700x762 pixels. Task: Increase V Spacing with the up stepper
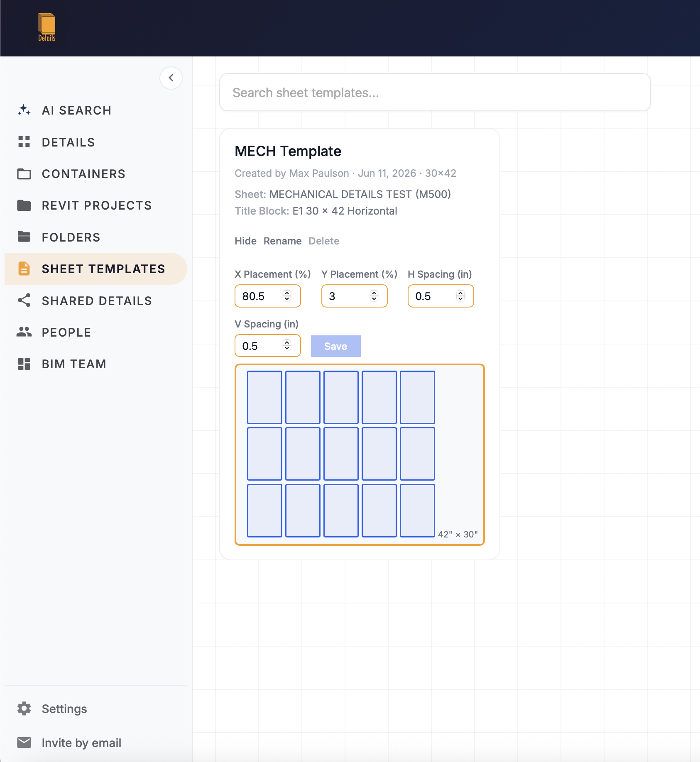click(x=287, y=342)
